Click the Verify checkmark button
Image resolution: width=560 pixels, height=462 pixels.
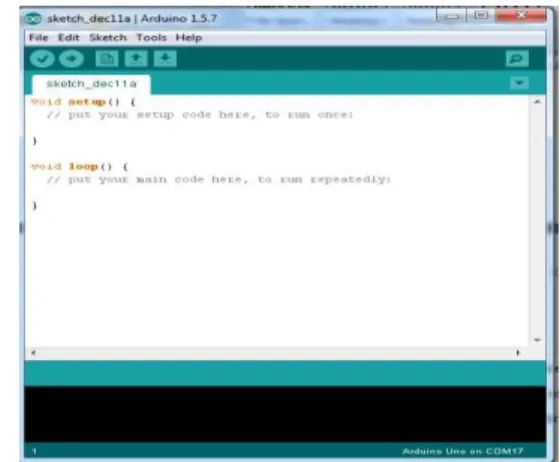click(x=42, y=59)
